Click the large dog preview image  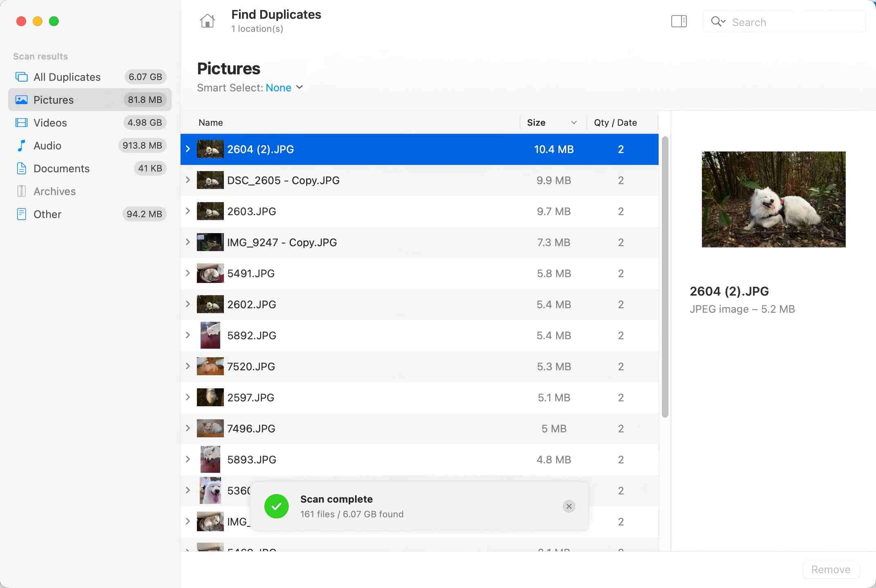pos(773,199)
